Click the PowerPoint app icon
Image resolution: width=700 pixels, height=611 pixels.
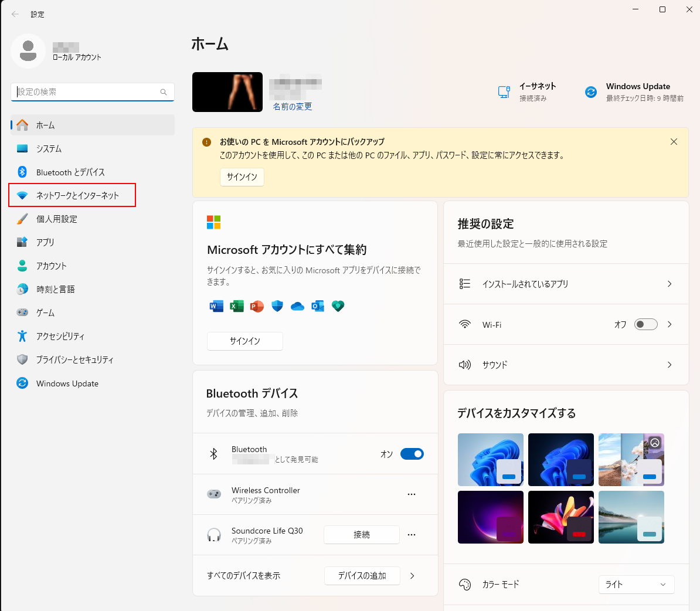coord(257,306)
